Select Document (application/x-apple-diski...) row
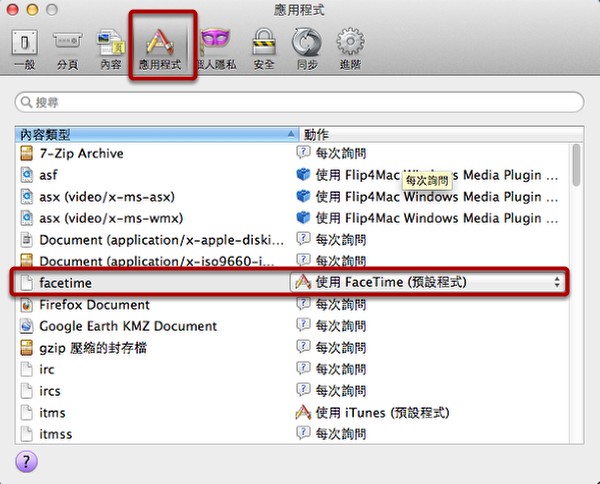This screenshot has width=600, height=484. (293, 240)
